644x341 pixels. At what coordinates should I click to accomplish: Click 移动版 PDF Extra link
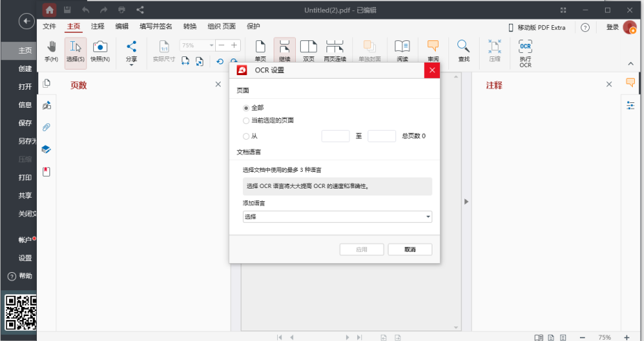[537, 28]
